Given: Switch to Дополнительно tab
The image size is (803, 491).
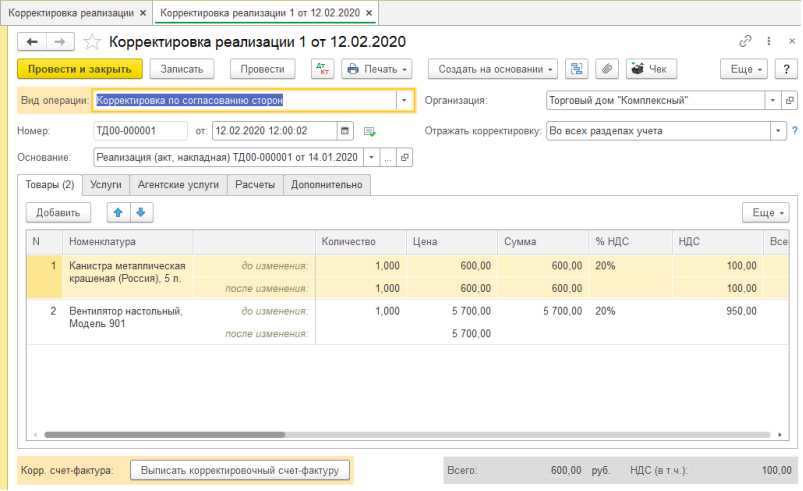Looking at the screenshot, I should pyautogui.click(x=326, y=185).
